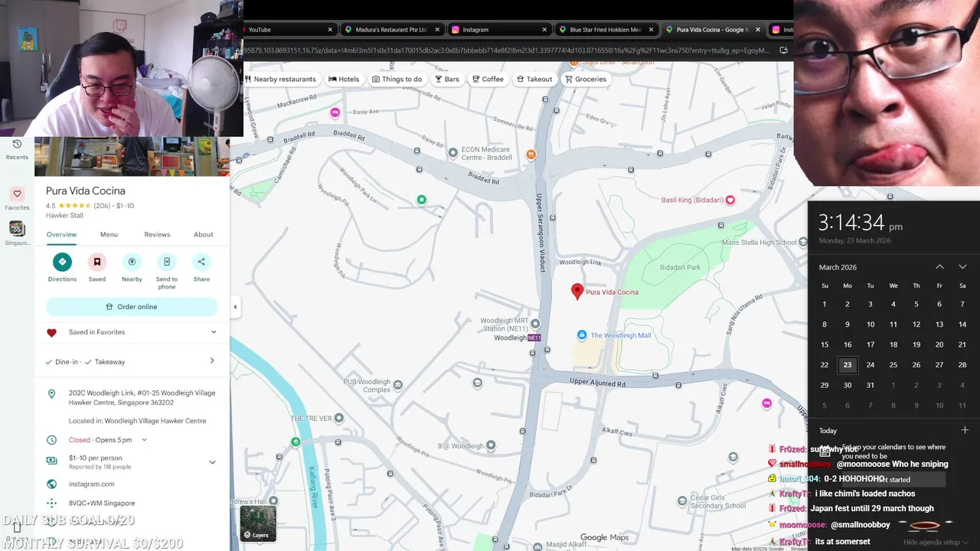Image resolution: width=980 pixels, height=551 pixels.
Task: Click the Nearby icon button
Action: pyautogui.click(x=132, y=262)
